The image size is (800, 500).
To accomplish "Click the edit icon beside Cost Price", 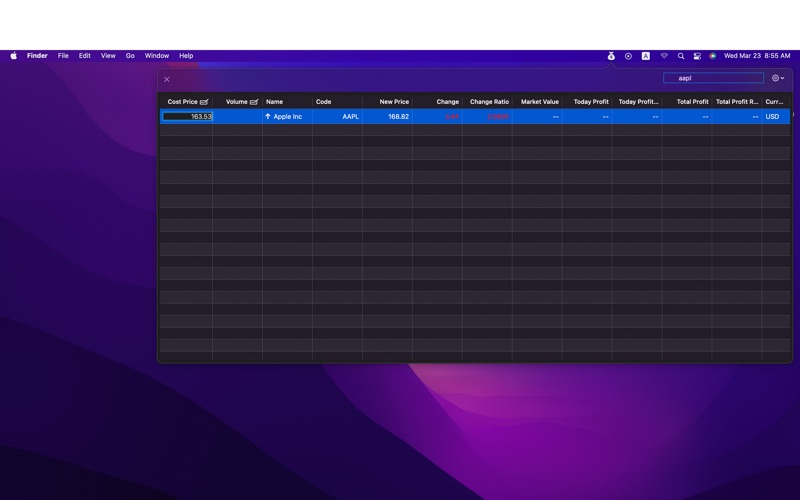I will 204,102.
